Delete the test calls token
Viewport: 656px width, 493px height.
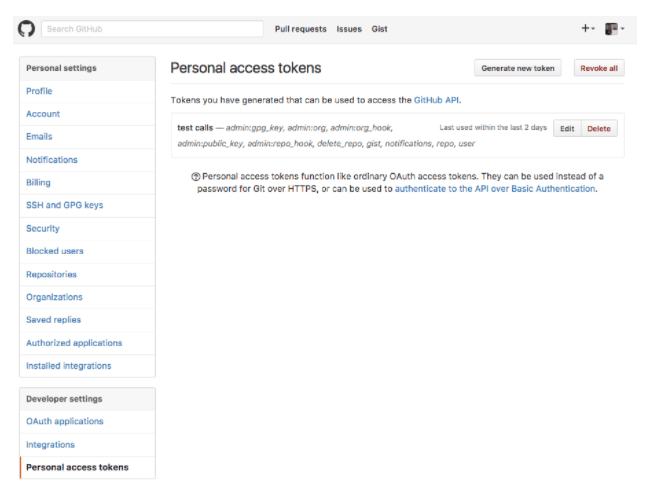(x=599, y=128)
